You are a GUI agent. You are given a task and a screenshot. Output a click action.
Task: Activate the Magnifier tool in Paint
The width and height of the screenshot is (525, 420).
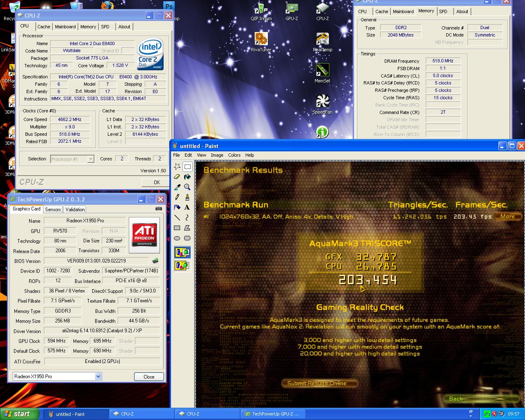coord(187,187)
